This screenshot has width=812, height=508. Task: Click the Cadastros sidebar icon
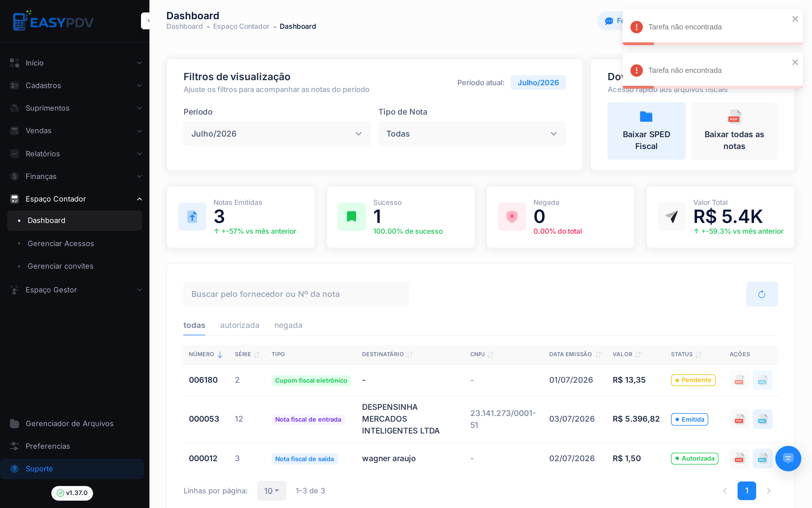pos(14,85)
